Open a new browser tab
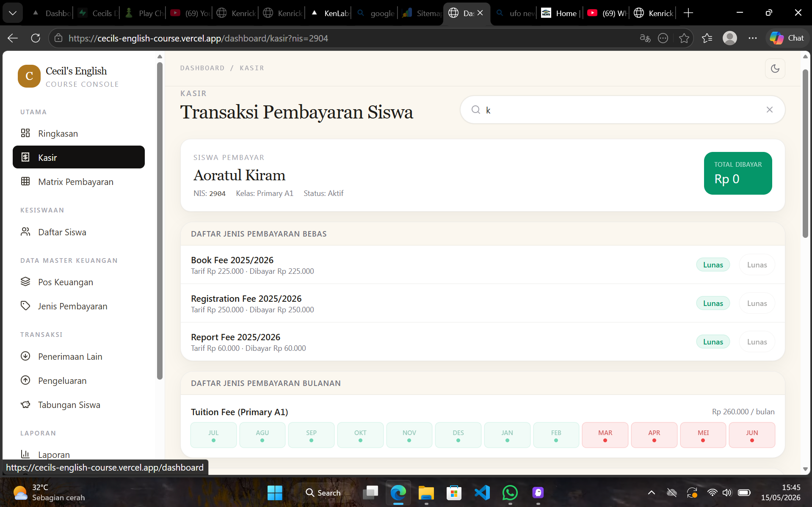812x507 pixels. [x=688, y=13]
